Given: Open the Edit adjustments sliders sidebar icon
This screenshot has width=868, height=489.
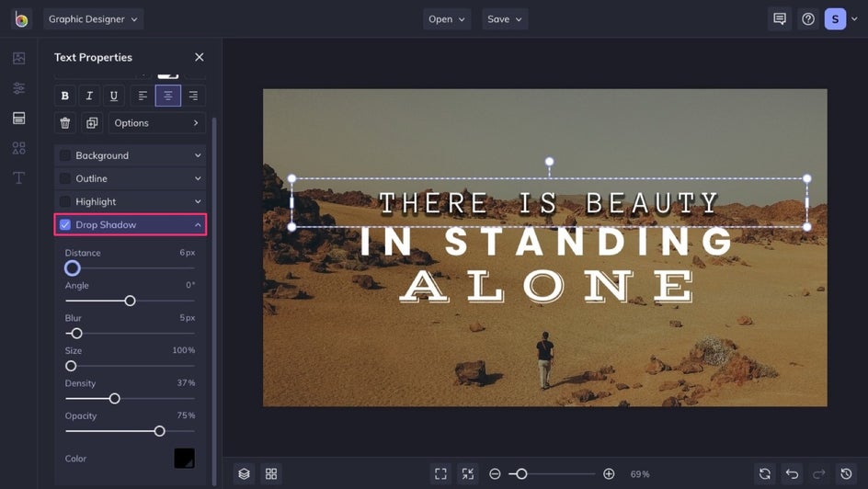Looking at the screenshot, I should coord(18,88).
